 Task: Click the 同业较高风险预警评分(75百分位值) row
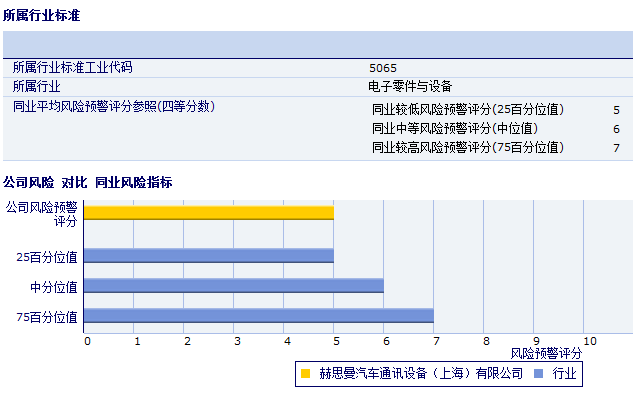click(x=496, y=147)
